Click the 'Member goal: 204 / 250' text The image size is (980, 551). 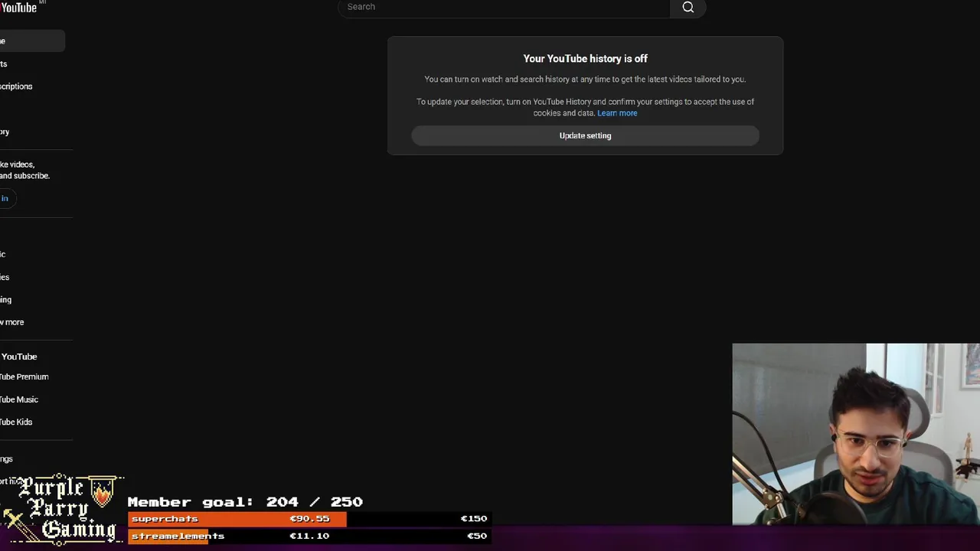pos(245,502)
